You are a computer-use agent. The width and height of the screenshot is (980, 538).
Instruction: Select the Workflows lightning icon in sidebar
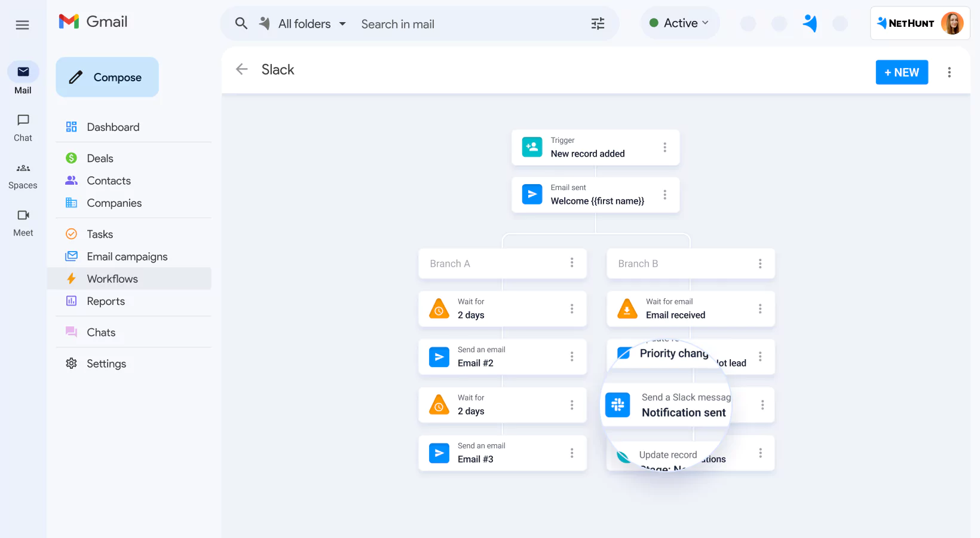[x=71, y=279]
